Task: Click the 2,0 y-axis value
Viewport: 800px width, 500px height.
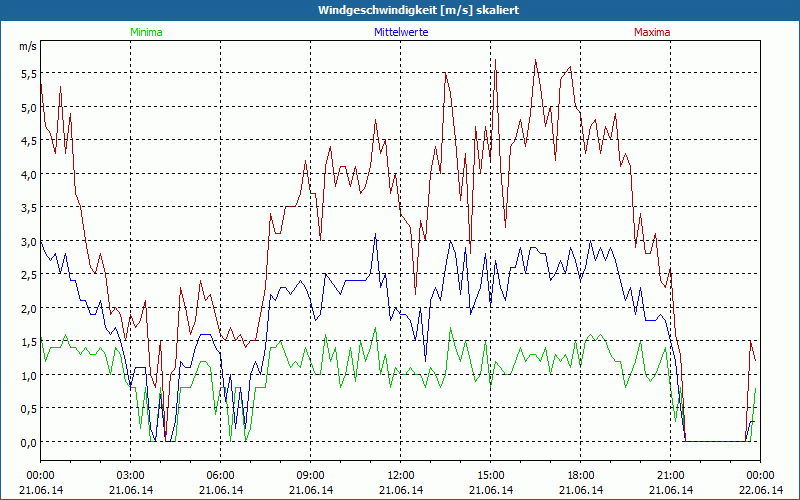Action: [29, 308]
